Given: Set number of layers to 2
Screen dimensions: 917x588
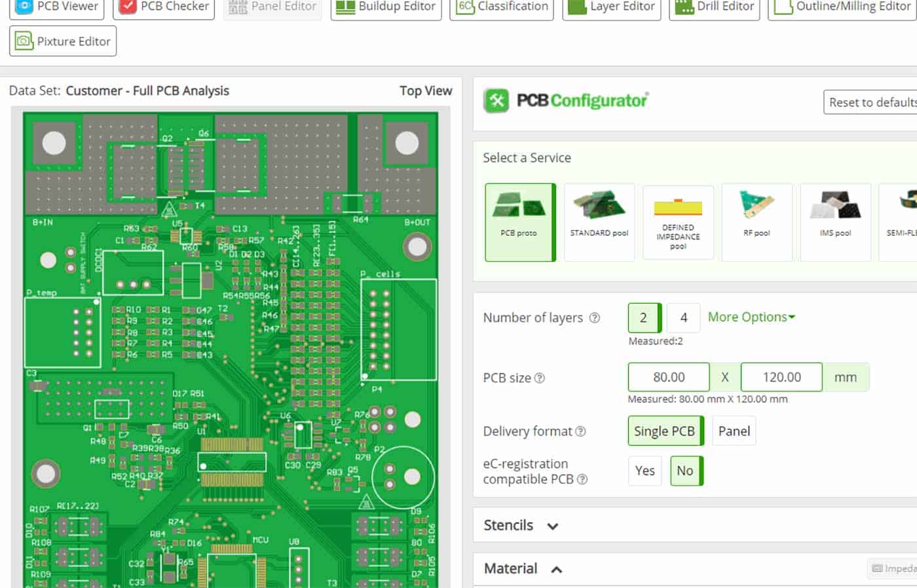Looking at the screenshot, I should click(645, 318).
